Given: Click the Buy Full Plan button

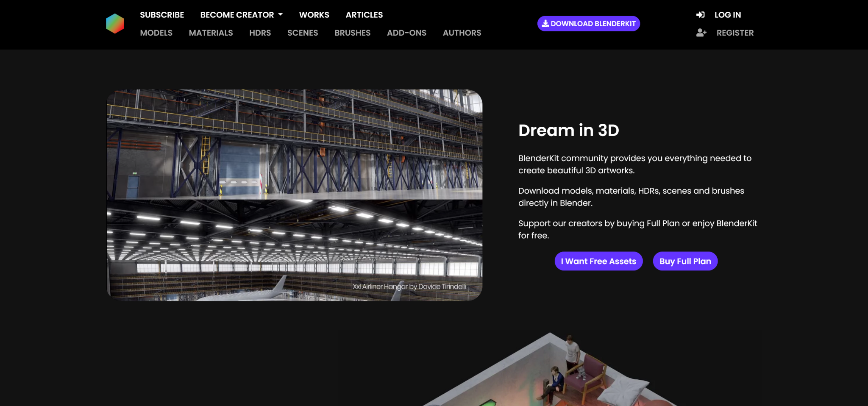Looking at the screenshot, I should 685,261.
